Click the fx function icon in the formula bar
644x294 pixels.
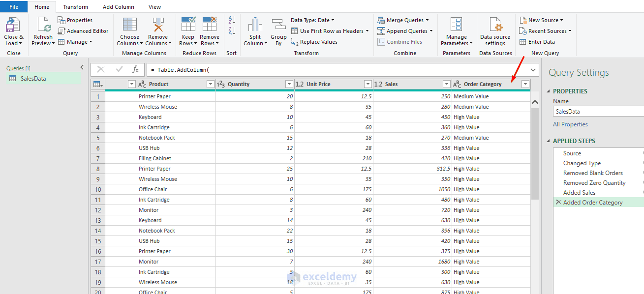click(x=136, y=70)
